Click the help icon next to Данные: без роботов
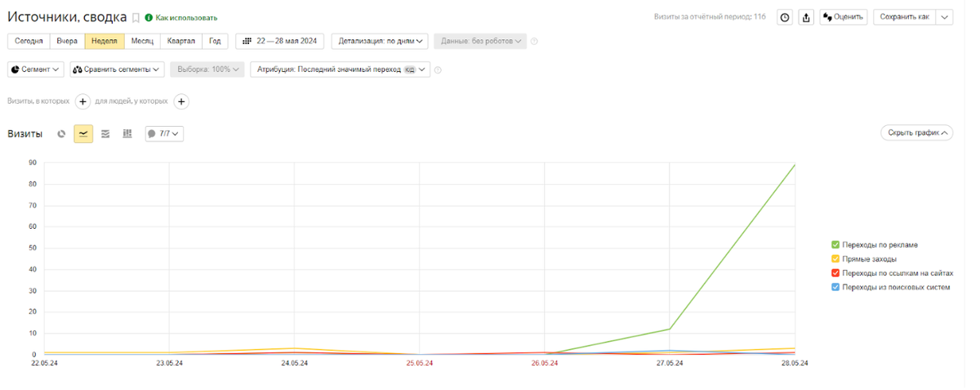The height and width of the screenshot is (390, 980). [535, 41]
